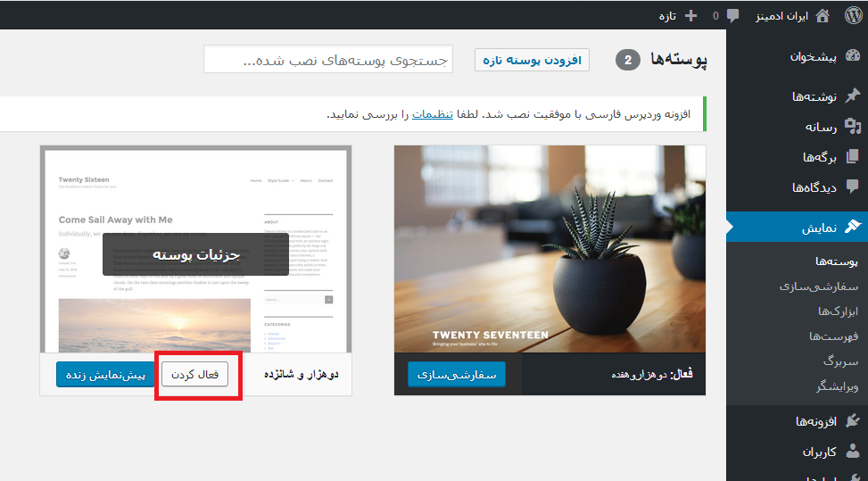Click the سفارشی‌سازی button on Twenty Seventeen
This screenshot has height=481, width=868.
click(457, 375)
